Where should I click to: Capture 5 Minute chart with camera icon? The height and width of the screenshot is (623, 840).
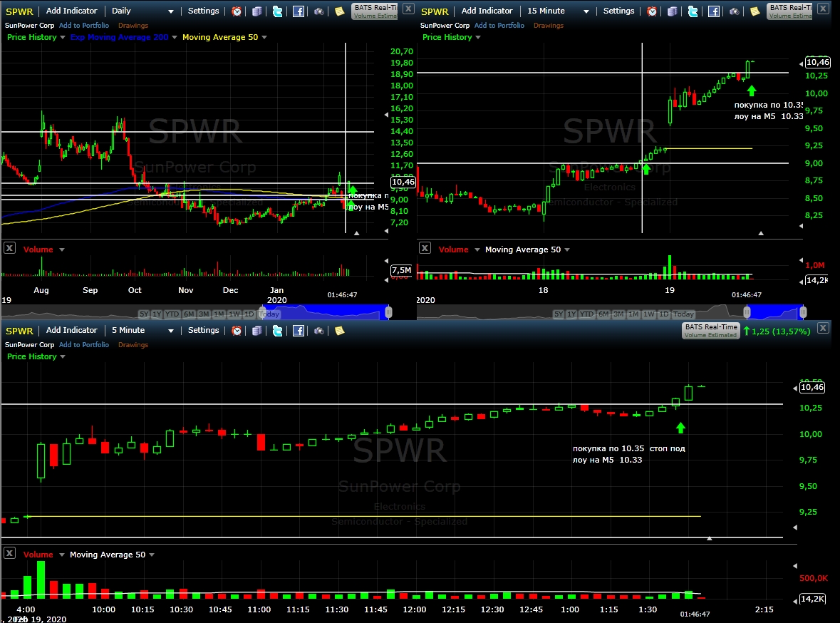tap(318, 331)
